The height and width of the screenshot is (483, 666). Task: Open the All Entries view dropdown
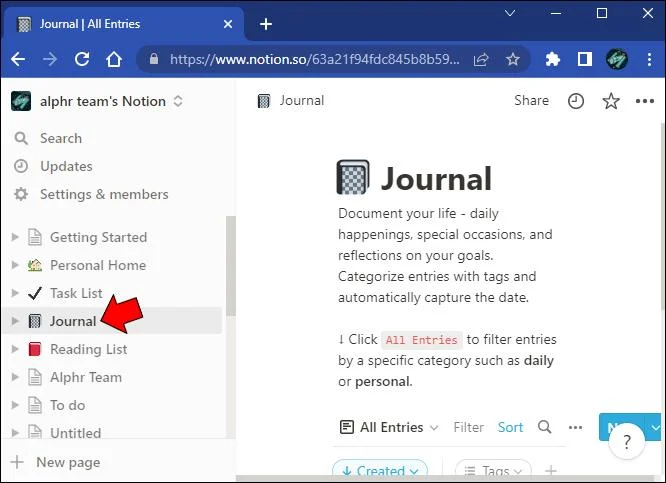pyautogui.click(x=389, y=427)
